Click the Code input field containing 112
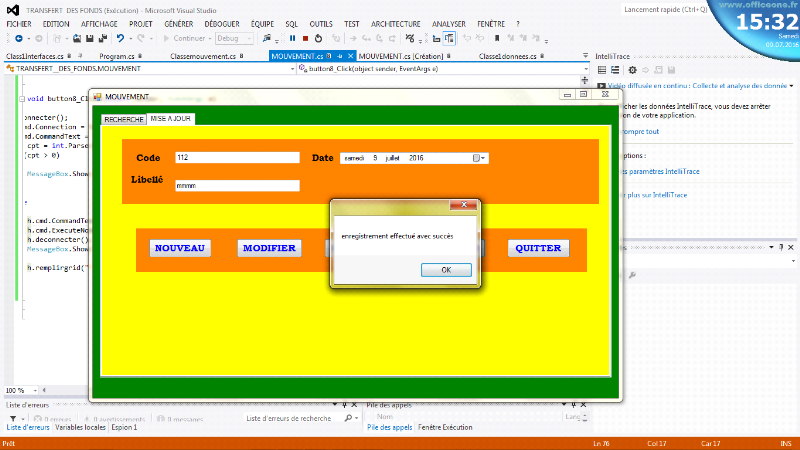 (236, 158)
